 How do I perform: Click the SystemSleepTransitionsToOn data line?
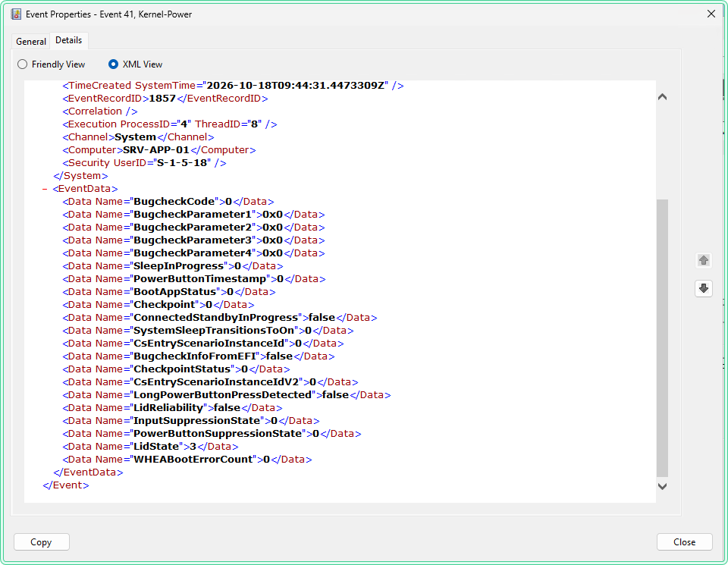pos(208,331)
